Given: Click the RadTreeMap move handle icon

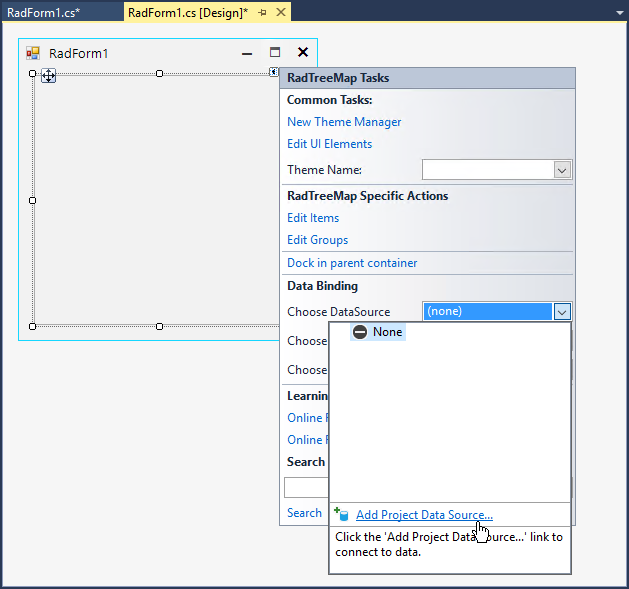Looking at the screenshot, I should (49, 75).
